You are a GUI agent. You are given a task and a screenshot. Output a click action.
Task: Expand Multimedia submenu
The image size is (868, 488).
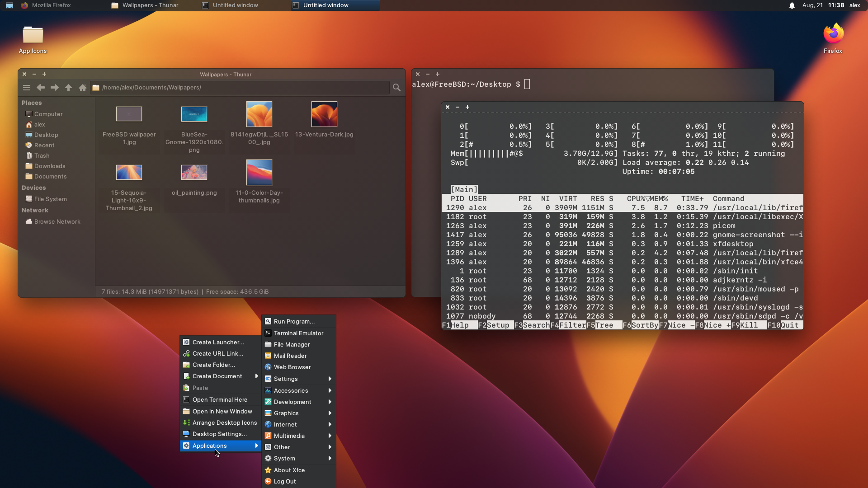coord(299,436)
